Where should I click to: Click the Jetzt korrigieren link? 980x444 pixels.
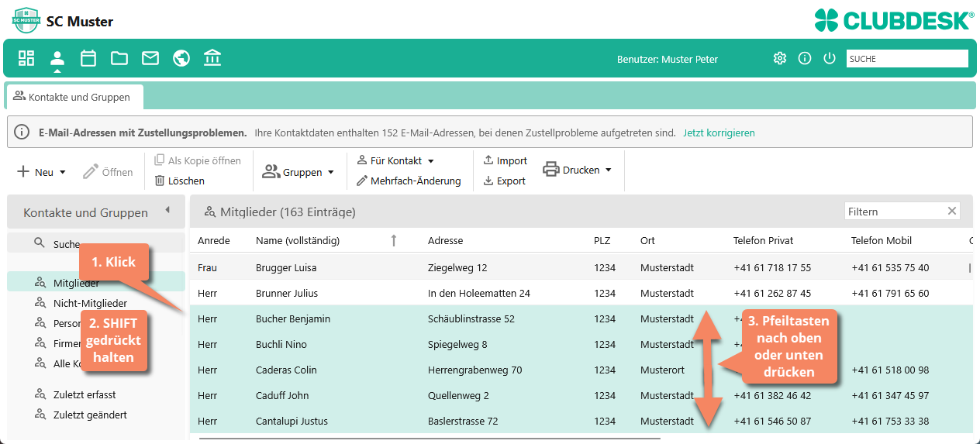[x=719, y=133]
